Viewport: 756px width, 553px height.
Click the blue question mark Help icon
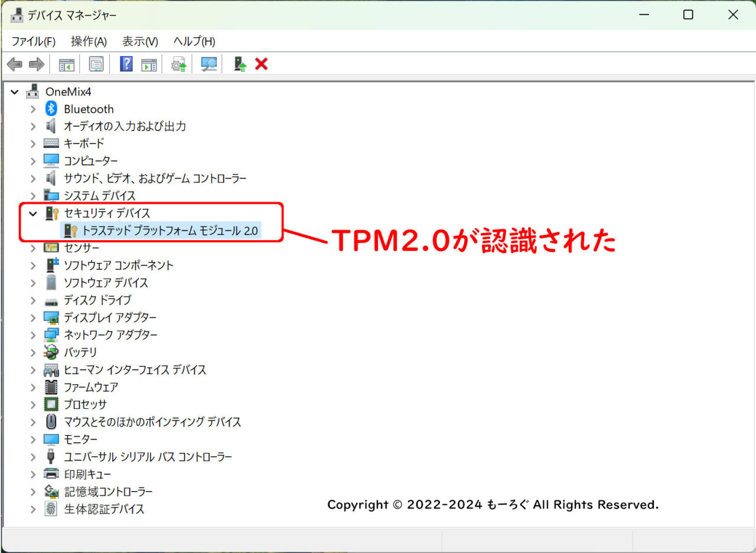pos(126,64)
